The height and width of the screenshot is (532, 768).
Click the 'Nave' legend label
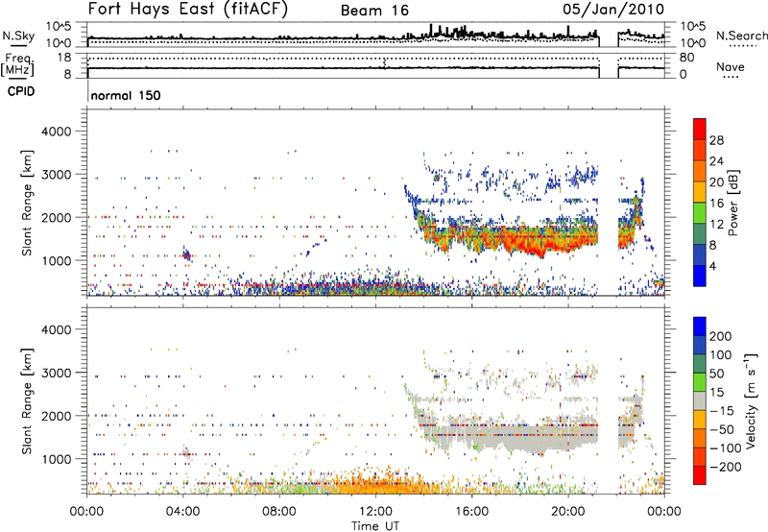[x=731, y=66]
